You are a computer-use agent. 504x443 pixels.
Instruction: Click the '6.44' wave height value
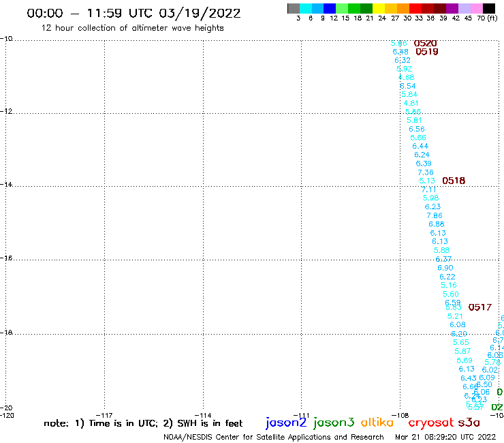420,146
